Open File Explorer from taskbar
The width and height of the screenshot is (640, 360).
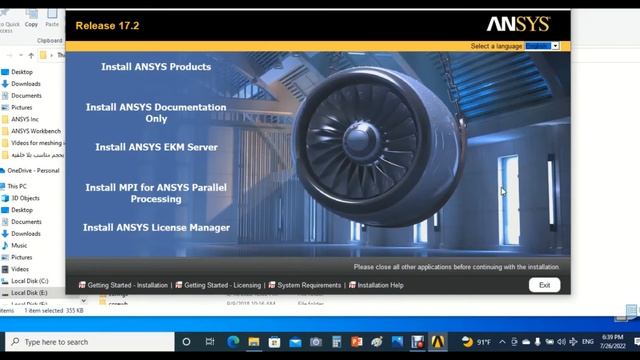click(x=254, y=342)
